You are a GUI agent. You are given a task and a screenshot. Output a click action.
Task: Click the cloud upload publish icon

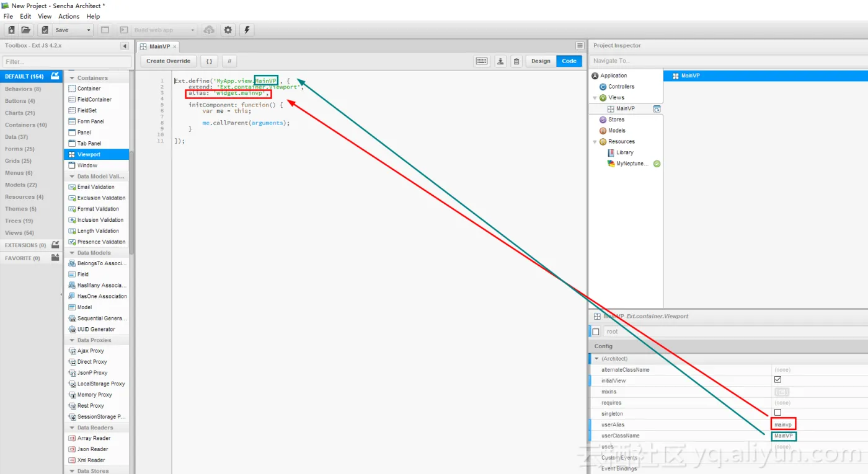pyautogui.click(x=209, y=30)
